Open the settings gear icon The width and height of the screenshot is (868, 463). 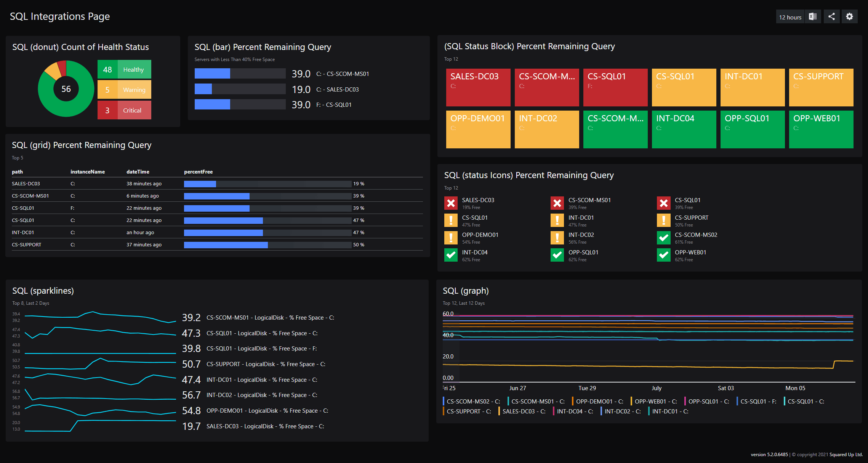coord(849,16)
